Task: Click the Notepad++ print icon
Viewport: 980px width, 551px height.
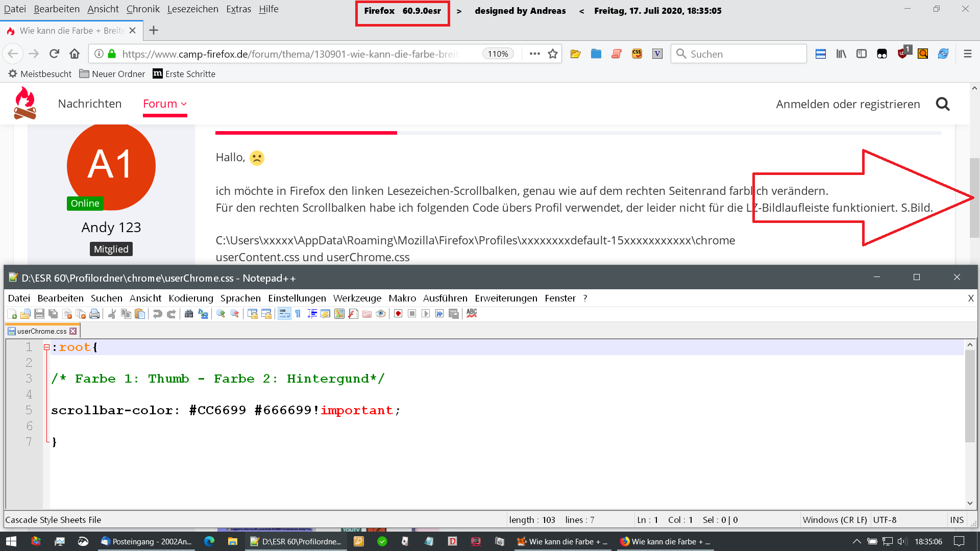Action: click(94, 314)
